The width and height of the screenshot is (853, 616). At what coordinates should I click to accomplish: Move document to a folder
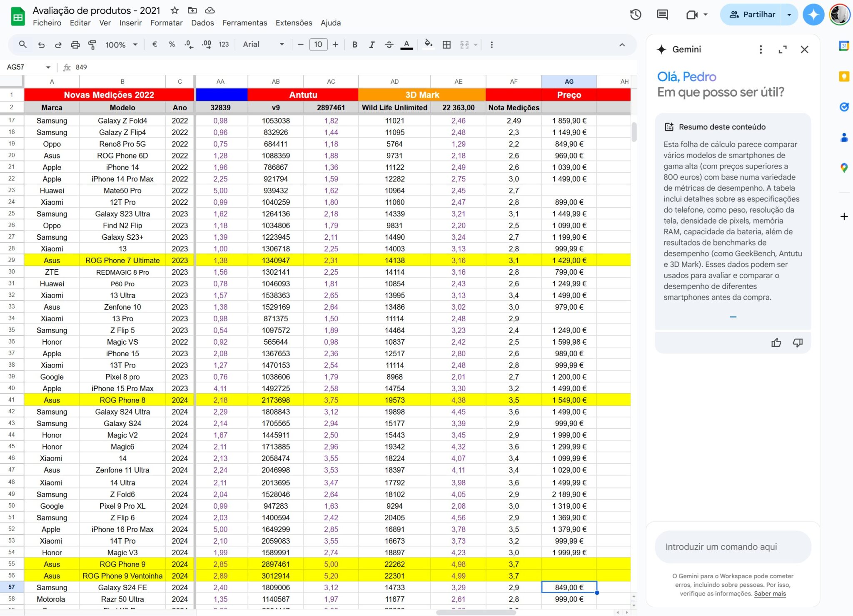[192, 10]
